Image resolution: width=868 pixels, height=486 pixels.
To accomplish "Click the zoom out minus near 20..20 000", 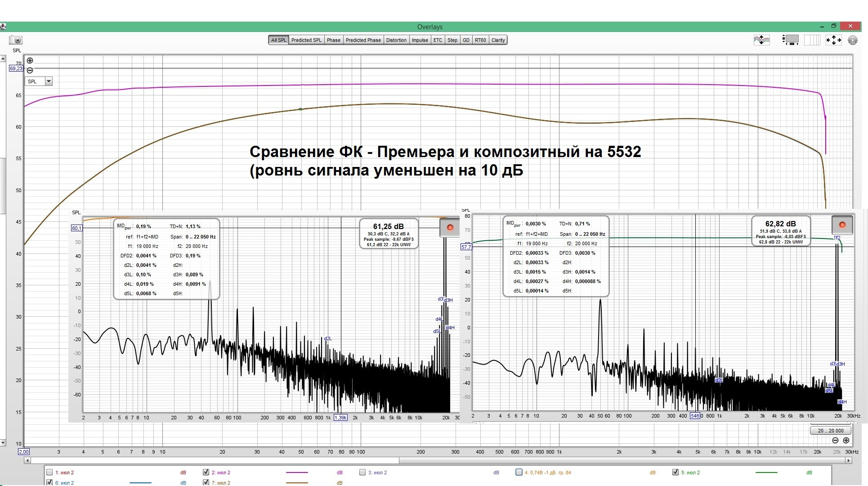I will (835, 440).
